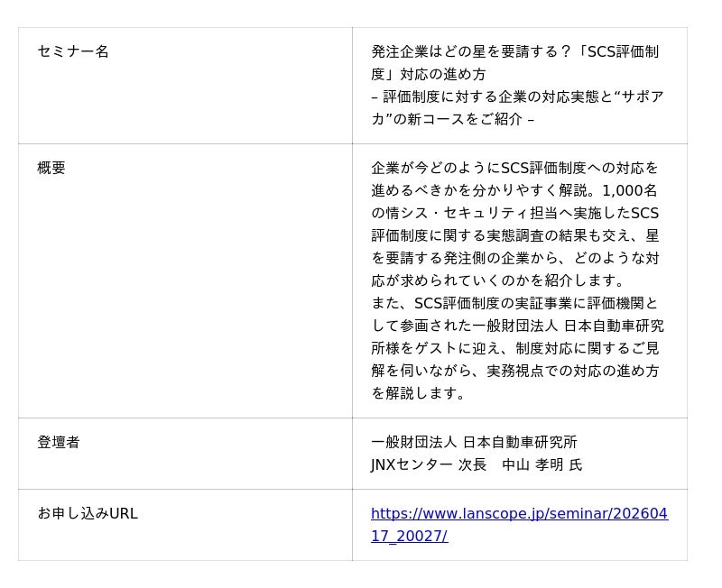Image resolution: width=722 pixels, height=588 pixels.
Task: Click the 概要 row label
Action: click(51, 168)
